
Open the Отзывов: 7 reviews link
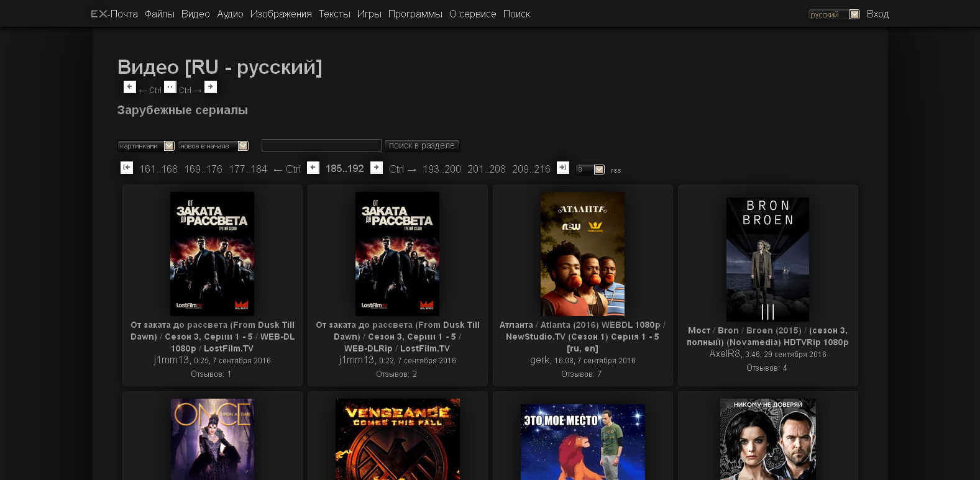[x=582, y=374]
